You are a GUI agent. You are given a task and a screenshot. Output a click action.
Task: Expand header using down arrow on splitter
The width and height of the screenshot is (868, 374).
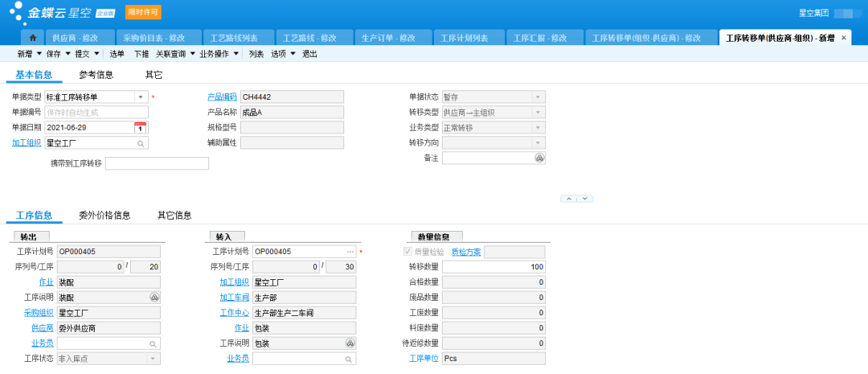click(x=584, y=199)
